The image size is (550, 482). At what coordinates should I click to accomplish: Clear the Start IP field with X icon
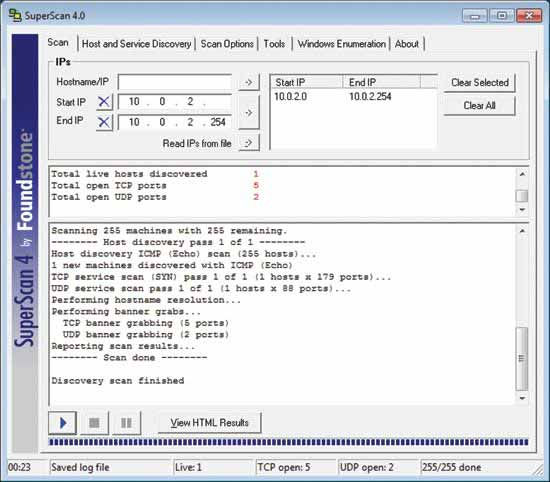pyautogui.click(x=104, y=102)
